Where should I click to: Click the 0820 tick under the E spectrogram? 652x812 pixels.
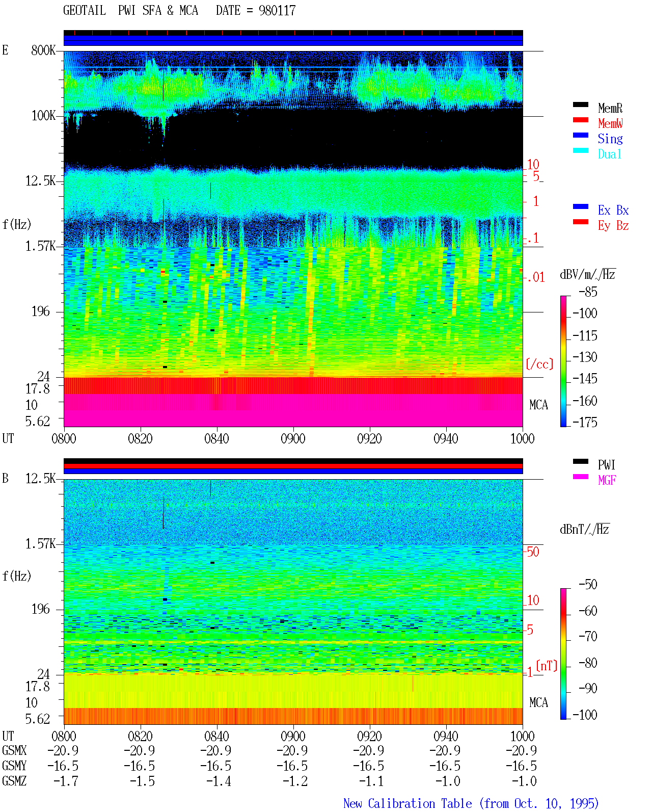point(140,439)
